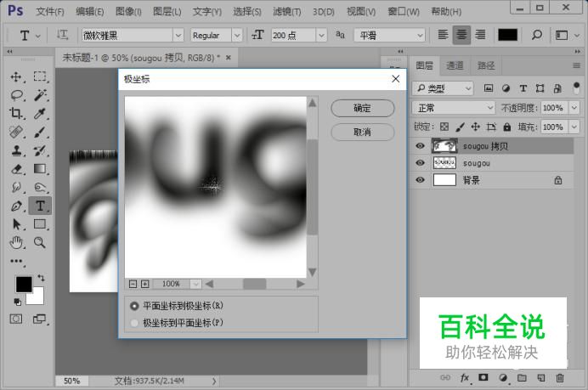
Task: Open the font size dropdown
Action: coord(321,35)
